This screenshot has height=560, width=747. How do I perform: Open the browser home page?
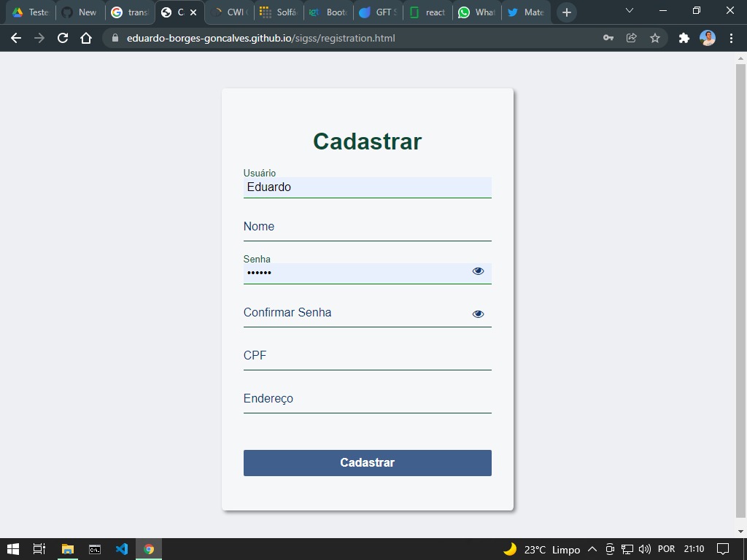86,38
